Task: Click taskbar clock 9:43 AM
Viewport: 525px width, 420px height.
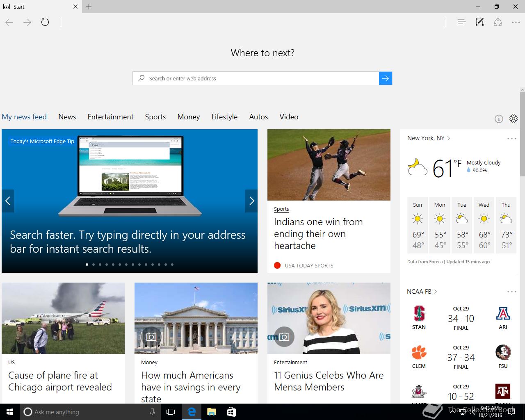Action: (490, 412)
